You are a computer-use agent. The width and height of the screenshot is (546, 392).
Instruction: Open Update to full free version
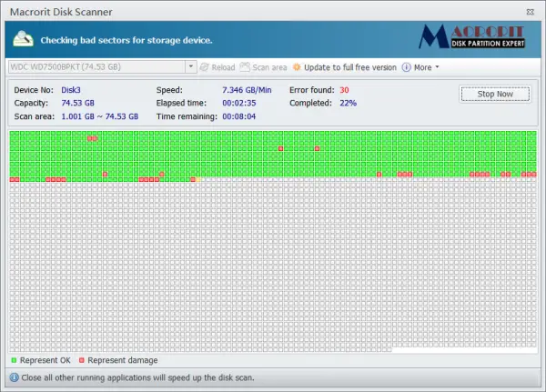click(350, 67)
